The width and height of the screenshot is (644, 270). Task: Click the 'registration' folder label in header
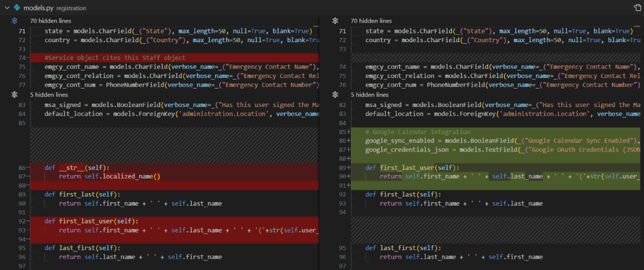tap(71, 9)
